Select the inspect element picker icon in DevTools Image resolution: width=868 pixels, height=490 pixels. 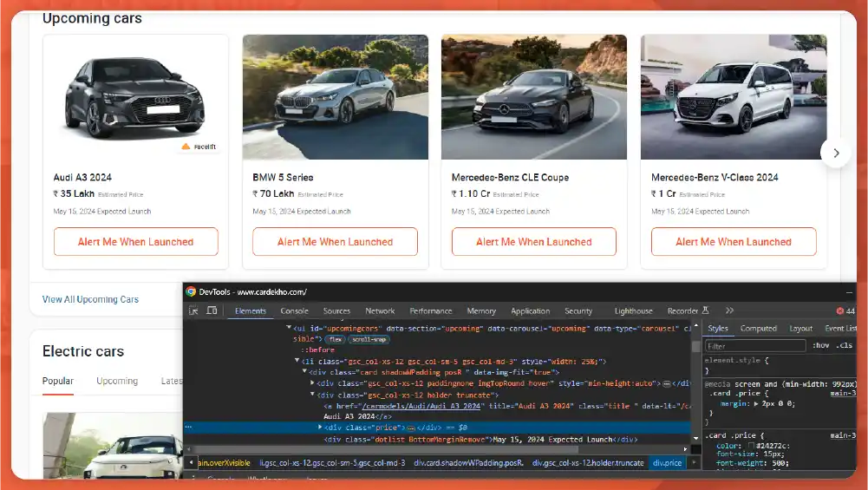tap(193, 310)
